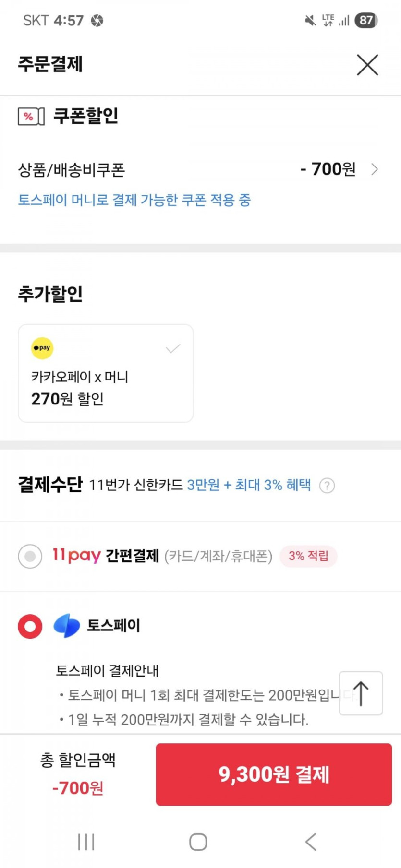Close the order payment page

[x=367, y=65]
